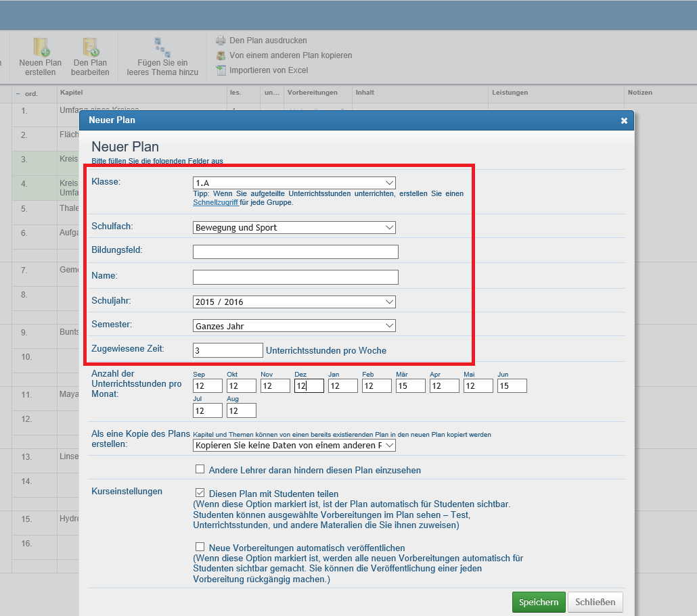This screenshot has height=616, width=697.
Task: Expand the Schuljahr 2015 / 2016 dropdown
Action: coord(294,302)
